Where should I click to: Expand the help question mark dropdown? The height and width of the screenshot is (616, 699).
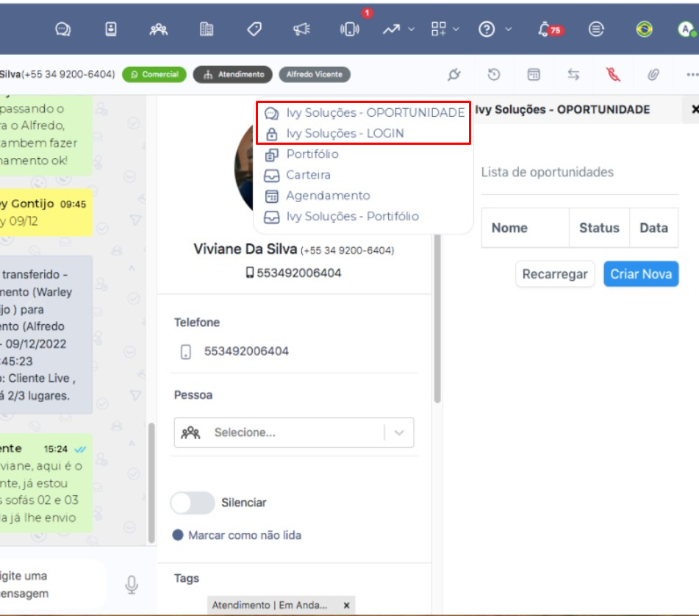point(508,29)
